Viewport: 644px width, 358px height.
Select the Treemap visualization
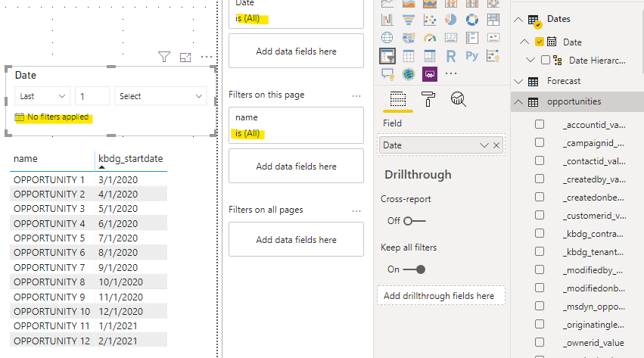(493, 19)
